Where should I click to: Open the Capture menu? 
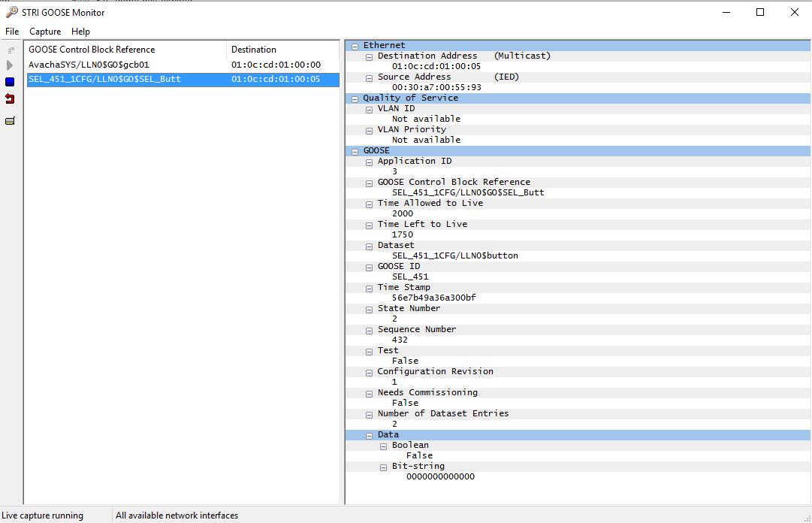coord(45,32)
